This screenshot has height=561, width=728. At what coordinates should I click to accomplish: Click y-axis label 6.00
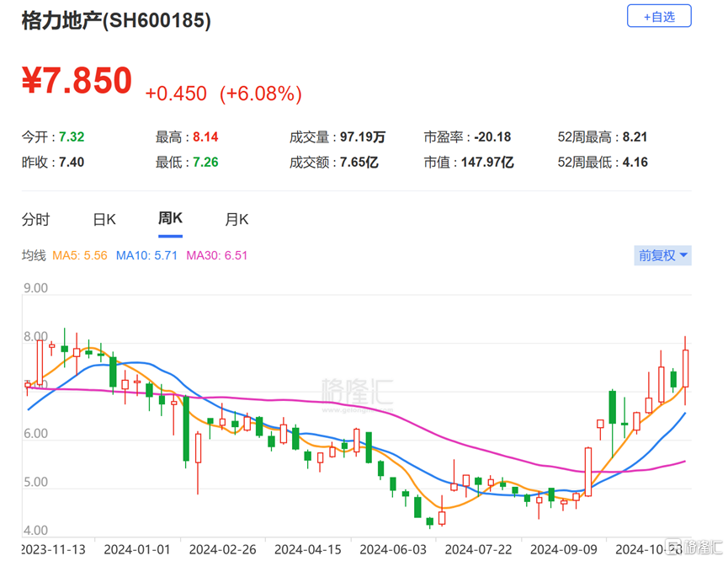(x=35, y=434)
